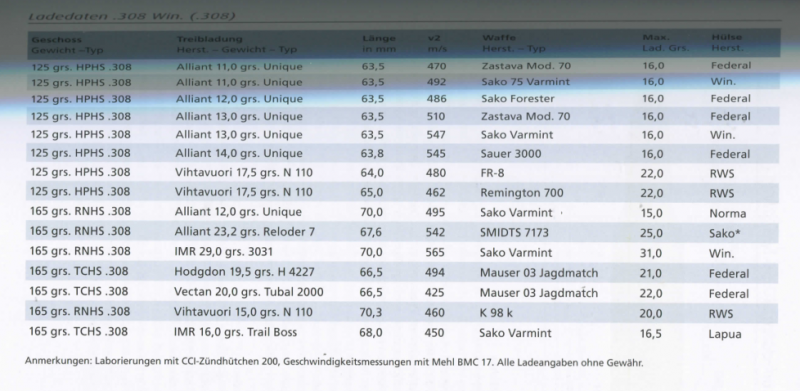Viewport: 800px width, 391px height.
Task: Click the Lapua case entry
Action: [725, 335]
